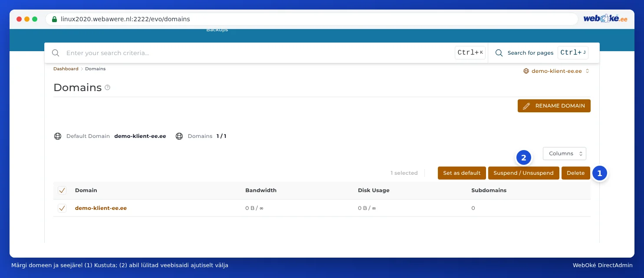Image resolution: width=644 pixels, height=278 pixels.
Task: Click Suspend / Unsuspend button
Action: (x=524, y=173)
